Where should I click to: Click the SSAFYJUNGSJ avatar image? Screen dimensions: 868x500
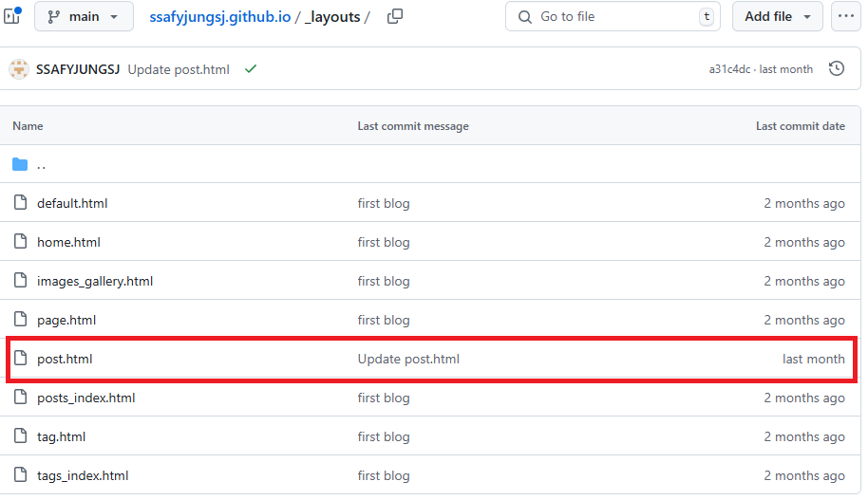[x=19, y=69]
